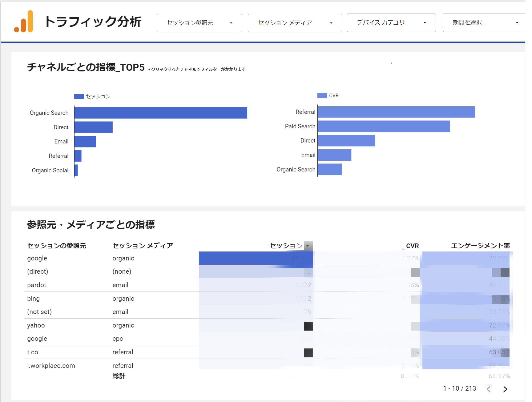Sort by エンゲージメント率 column header
This screenshot has height=402, width=532.
480,246
